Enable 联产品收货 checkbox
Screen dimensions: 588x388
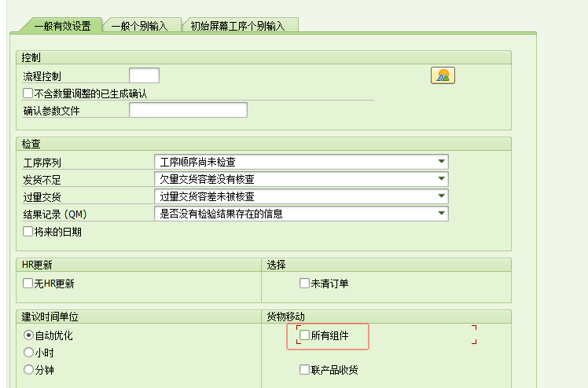pos(305,370)
